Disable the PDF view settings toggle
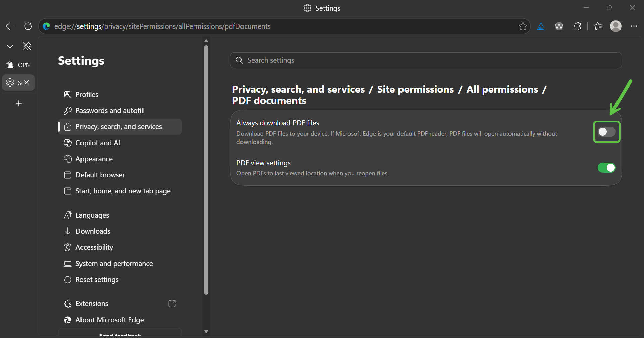The width and height of the screenshot is (644, 338). 607,168
